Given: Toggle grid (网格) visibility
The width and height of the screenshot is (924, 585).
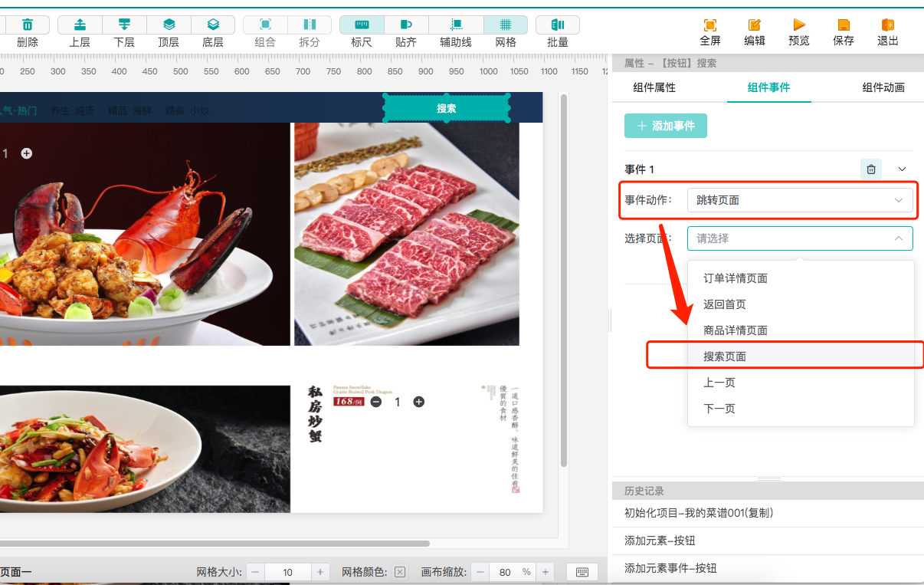Looking at the screenshot, I should point(506,25).
